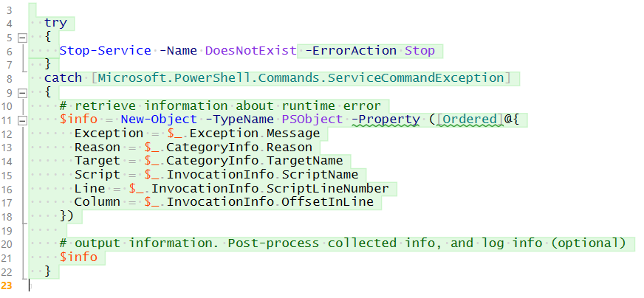Screen dimensions: 644x298
Task: Click line number 23 in the gutter
Action: [7, 285]
